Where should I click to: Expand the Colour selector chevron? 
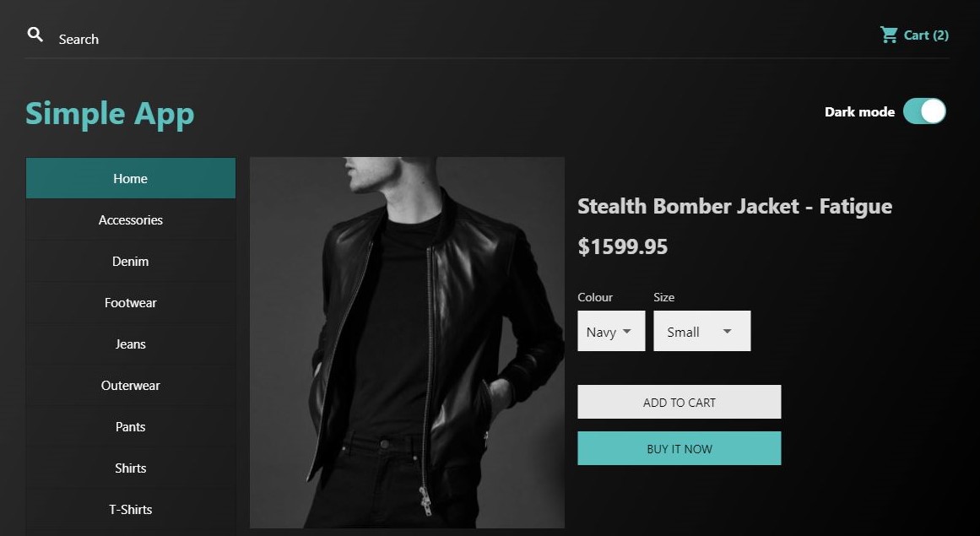click(630, 331)
